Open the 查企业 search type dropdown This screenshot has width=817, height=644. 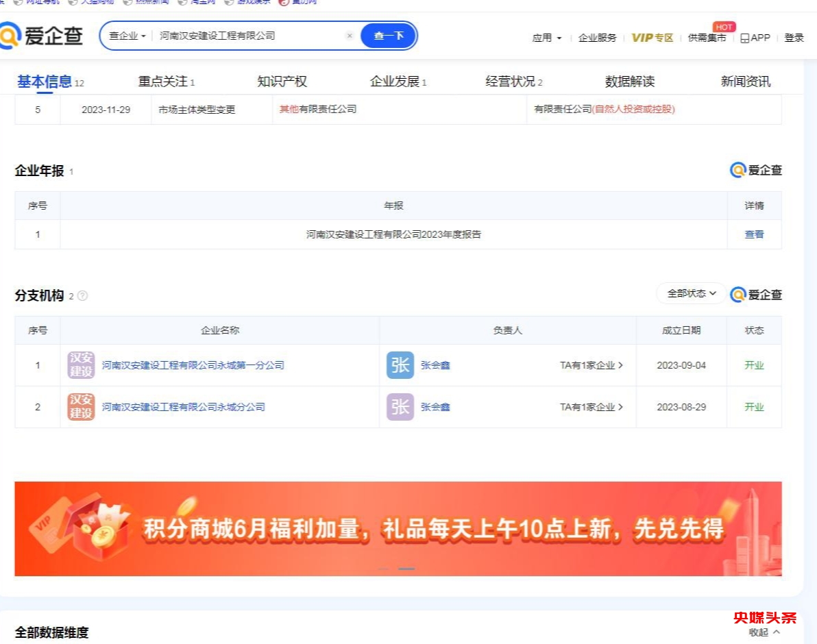[127, 36]
